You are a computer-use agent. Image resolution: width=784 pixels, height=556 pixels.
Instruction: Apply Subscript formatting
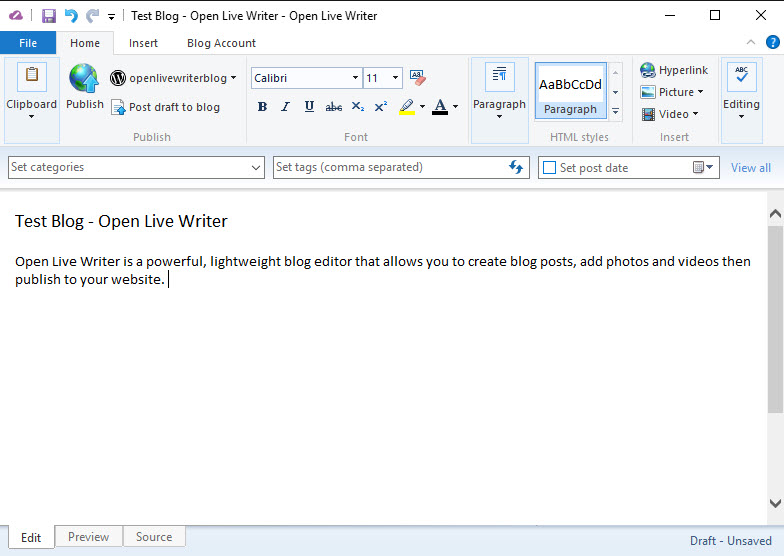[358, 106]
